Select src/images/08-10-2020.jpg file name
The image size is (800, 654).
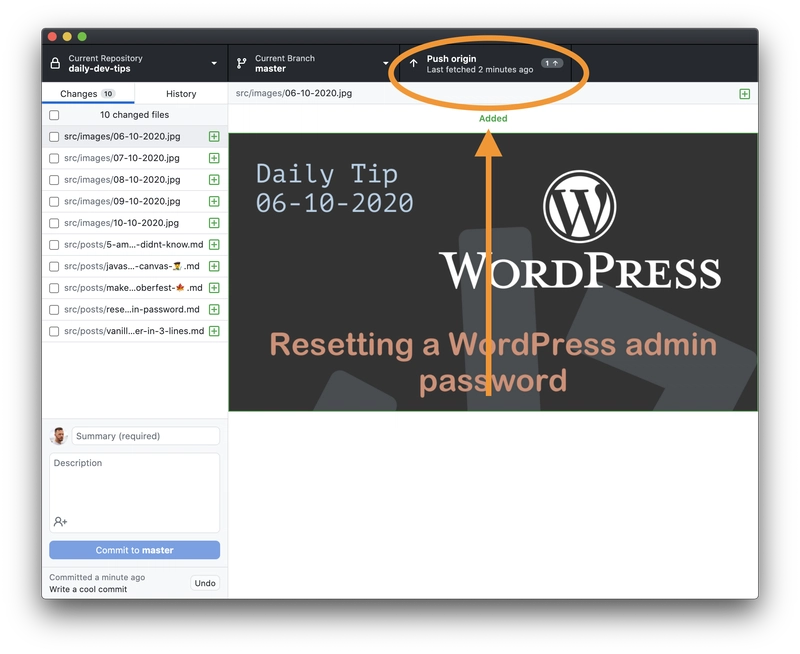[x=122, y=180]
